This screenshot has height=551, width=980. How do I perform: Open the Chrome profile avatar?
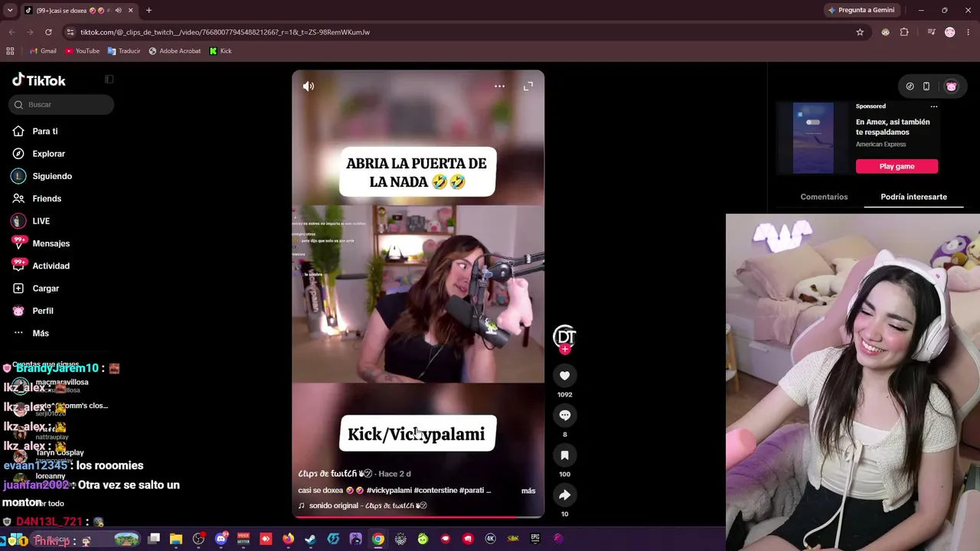(950, 32)
